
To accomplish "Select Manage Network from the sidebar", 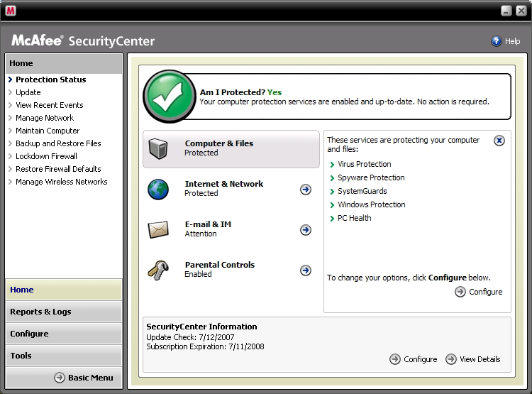I will (x=45, y=118).
